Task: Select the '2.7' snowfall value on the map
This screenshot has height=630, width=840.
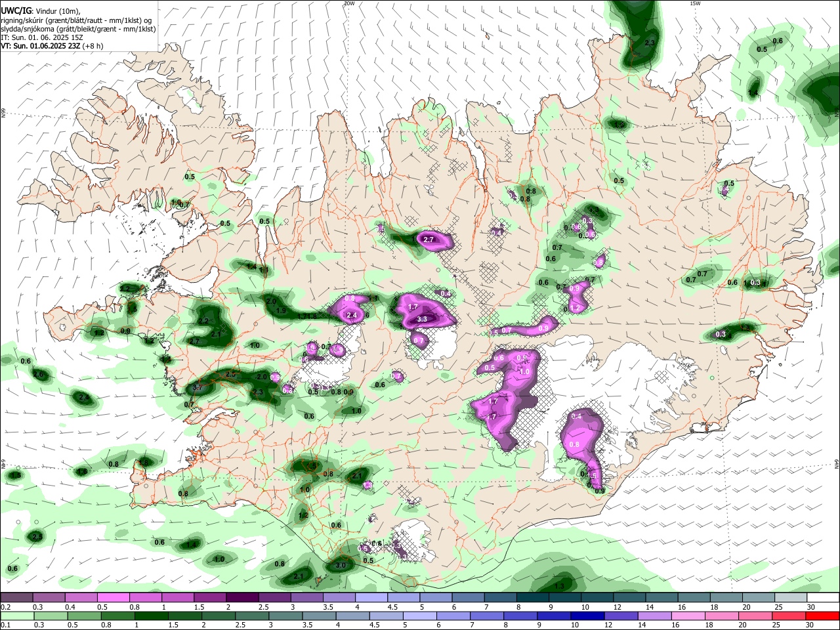Action: coord(429,240)
